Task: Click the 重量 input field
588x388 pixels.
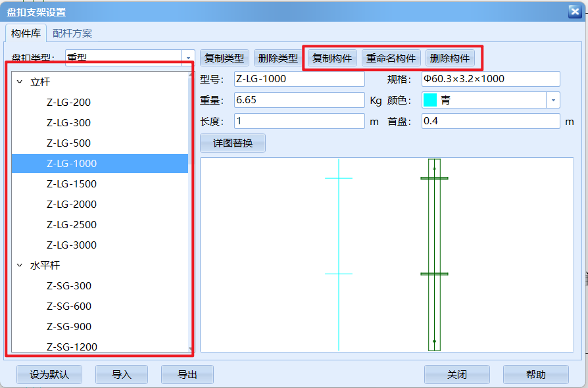Action: pyautogui.click(x=299, y=100)
